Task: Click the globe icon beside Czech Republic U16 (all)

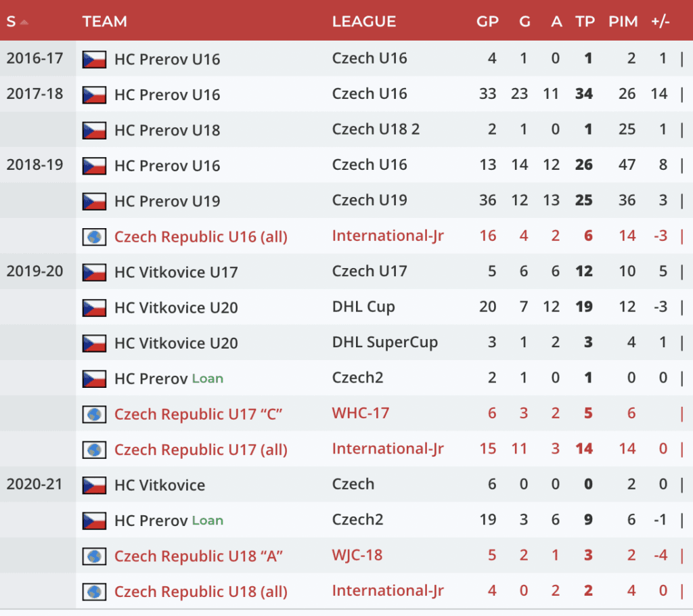Action: point(94,237)
